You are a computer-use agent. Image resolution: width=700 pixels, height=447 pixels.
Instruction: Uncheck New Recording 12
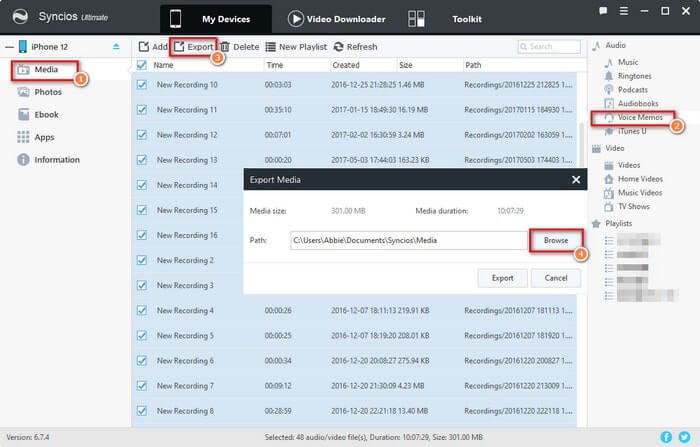(142, 134)
